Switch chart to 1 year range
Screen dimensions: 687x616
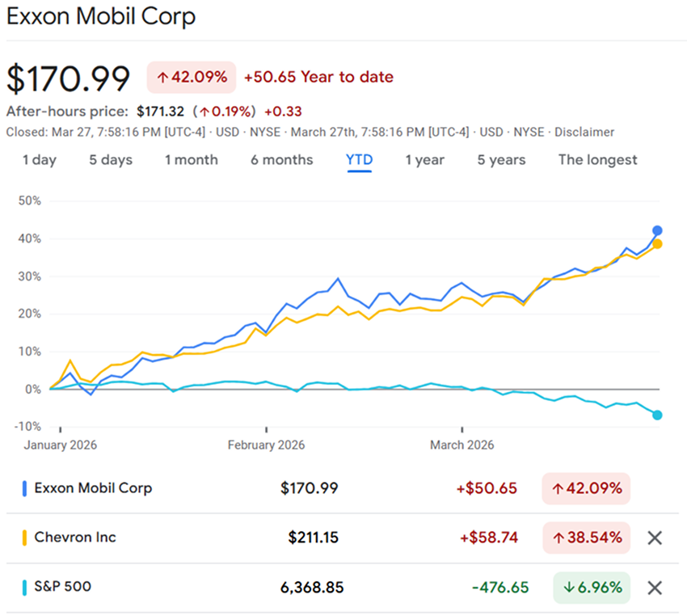(x=425, y=160)
